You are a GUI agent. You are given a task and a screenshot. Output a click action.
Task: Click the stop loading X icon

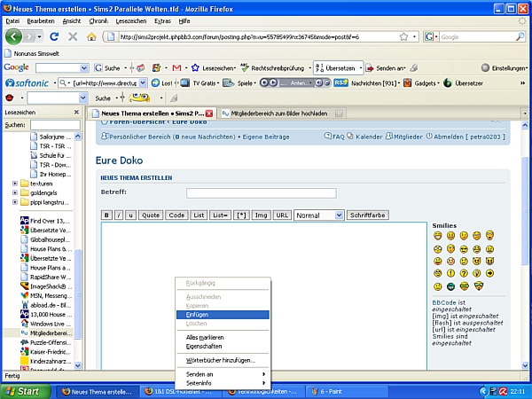(x=73, y=36)
